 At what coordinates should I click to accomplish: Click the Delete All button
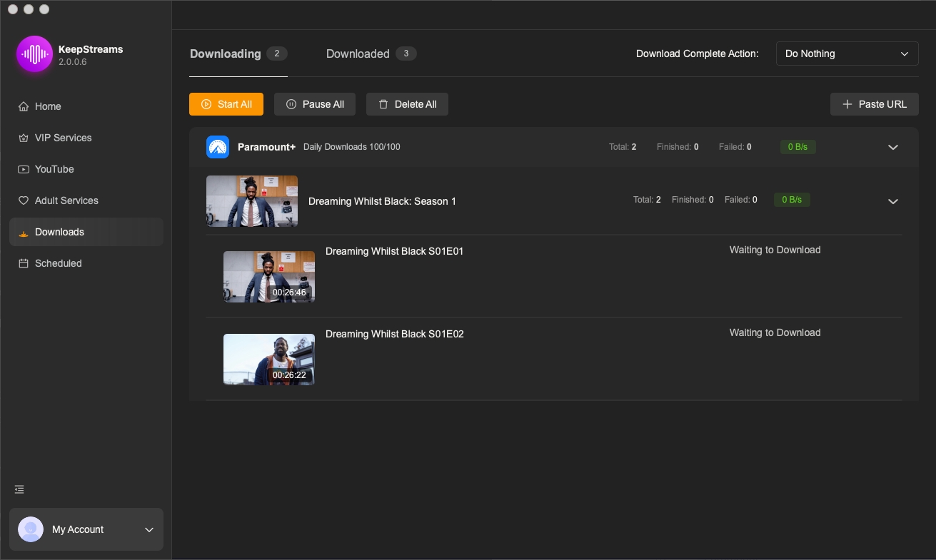pos(407,104)
